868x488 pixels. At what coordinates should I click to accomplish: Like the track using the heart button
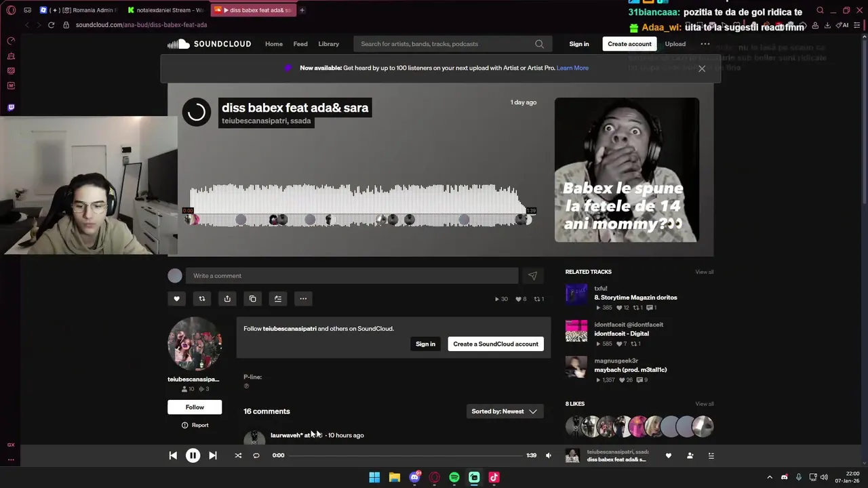pos(176,299)
